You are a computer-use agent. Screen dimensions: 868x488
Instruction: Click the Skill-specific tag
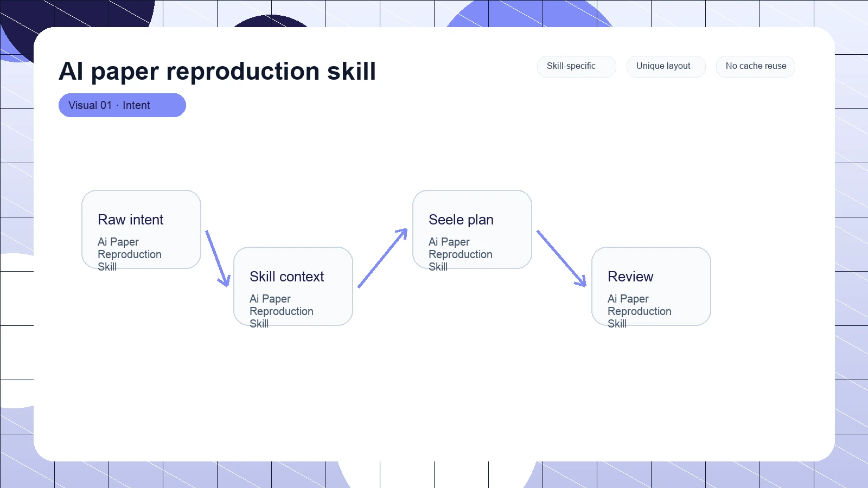576,66
